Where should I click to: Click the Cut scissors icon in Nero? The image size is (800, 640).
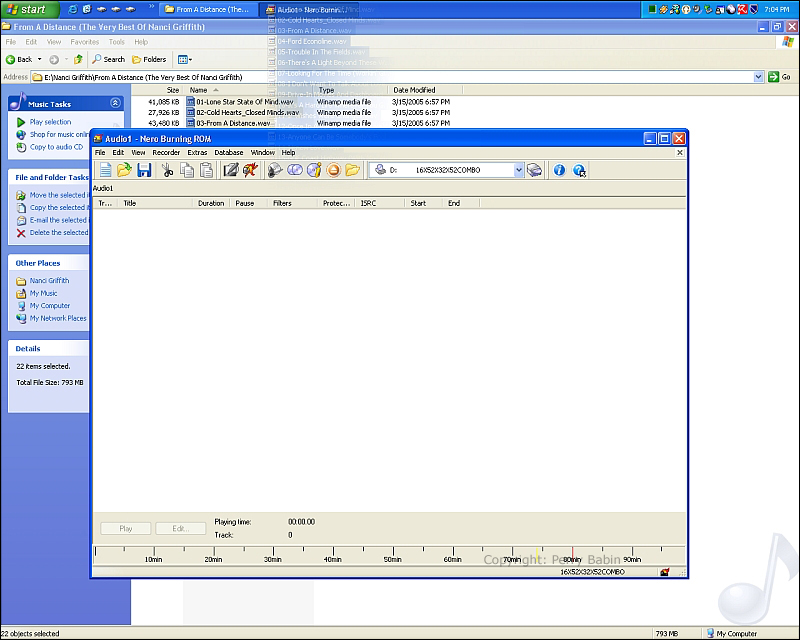pyautogui.click(x=167, y=170)
